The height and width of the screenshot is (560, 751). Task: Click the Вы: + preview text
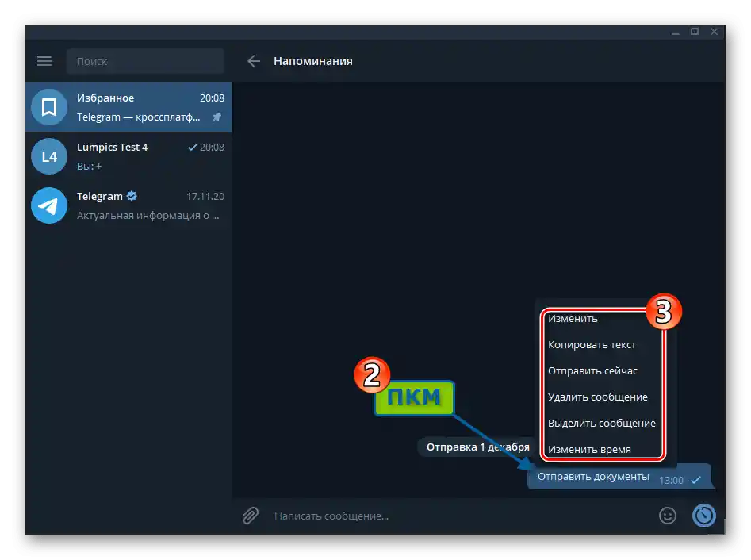(x=89, y=167)
